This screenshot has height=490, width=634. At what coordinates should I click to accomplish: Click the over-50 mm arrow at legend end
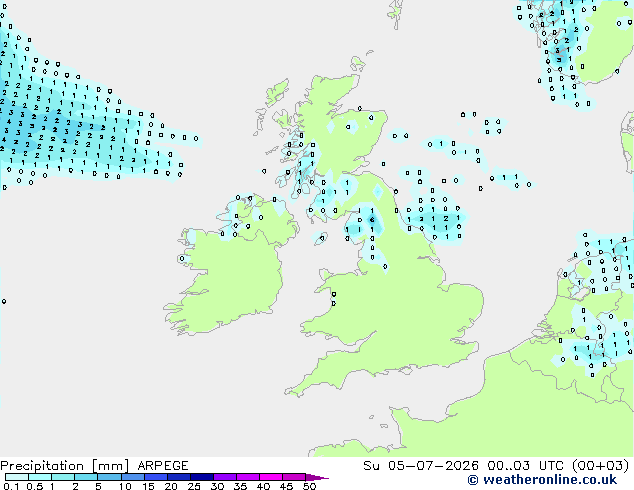(317, 477)
